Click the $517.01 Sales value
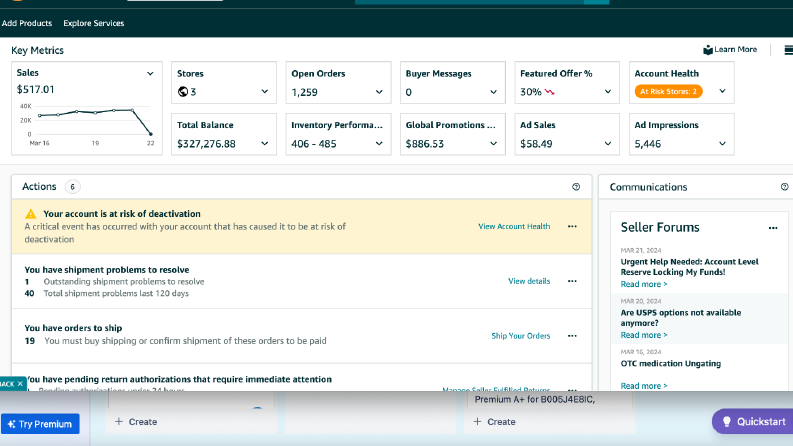Viewport: 793px width, 446px height. click(x=35, y=90)
